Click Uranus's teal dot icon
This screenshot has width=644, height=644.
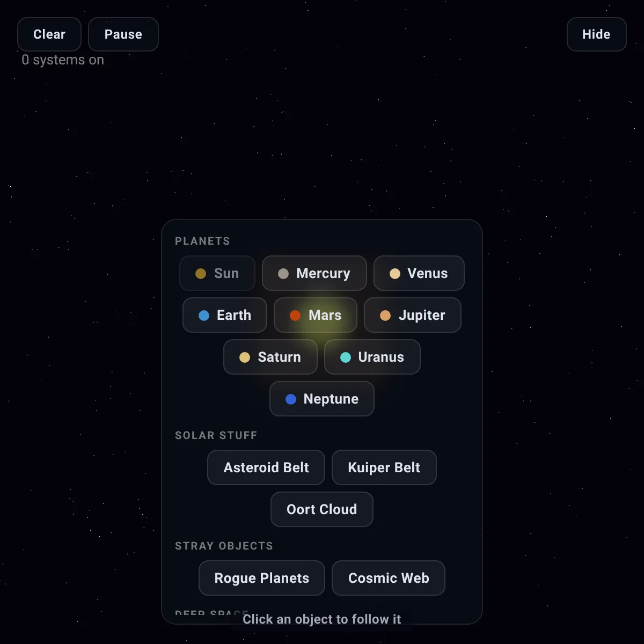click(346, 357)
